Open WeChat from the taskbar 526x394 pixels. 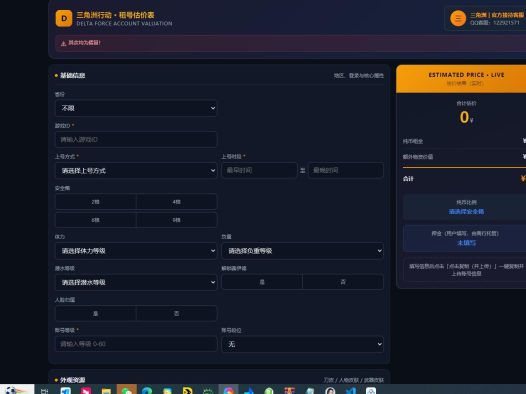127,390
